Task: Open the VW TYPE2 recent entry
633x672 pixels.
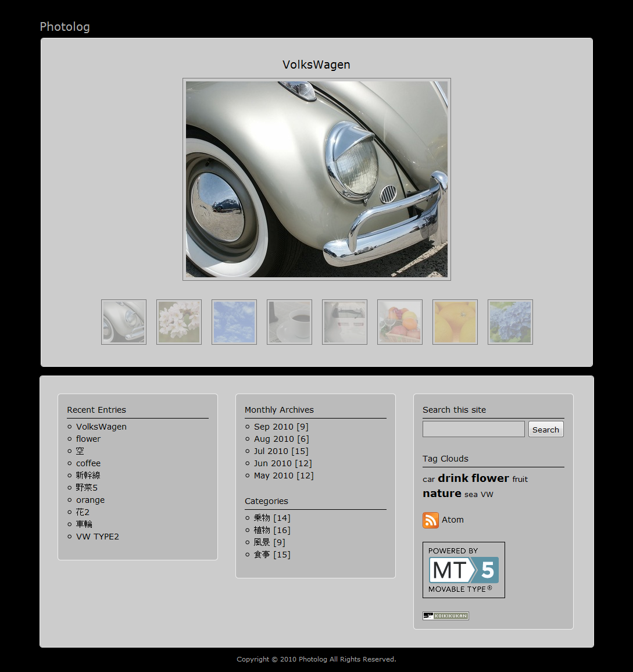Action: [x=98, y=537]
